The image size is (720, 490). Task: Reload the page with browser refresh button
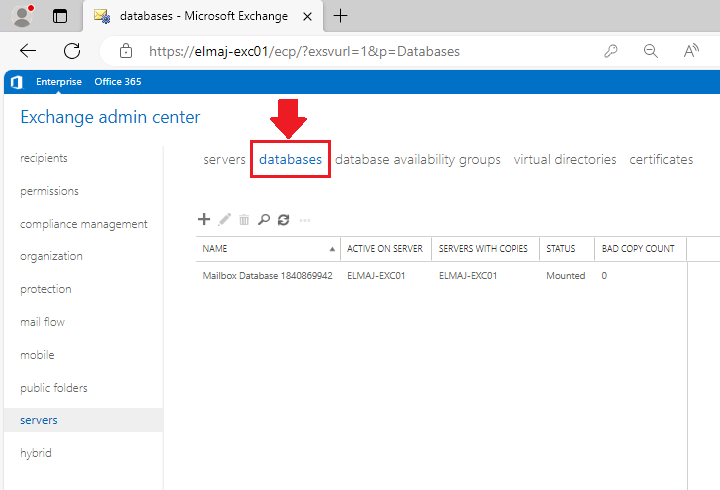click(x=72, y=51)
